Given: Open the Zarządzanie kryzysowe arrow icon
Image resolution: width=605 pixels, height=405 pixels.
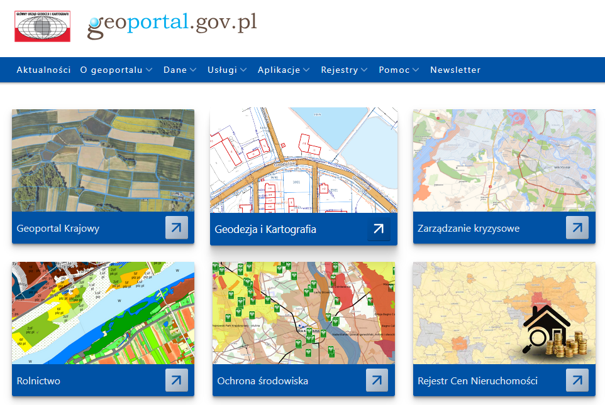Looking at the screenshot, I should click(x=577, y=228).
